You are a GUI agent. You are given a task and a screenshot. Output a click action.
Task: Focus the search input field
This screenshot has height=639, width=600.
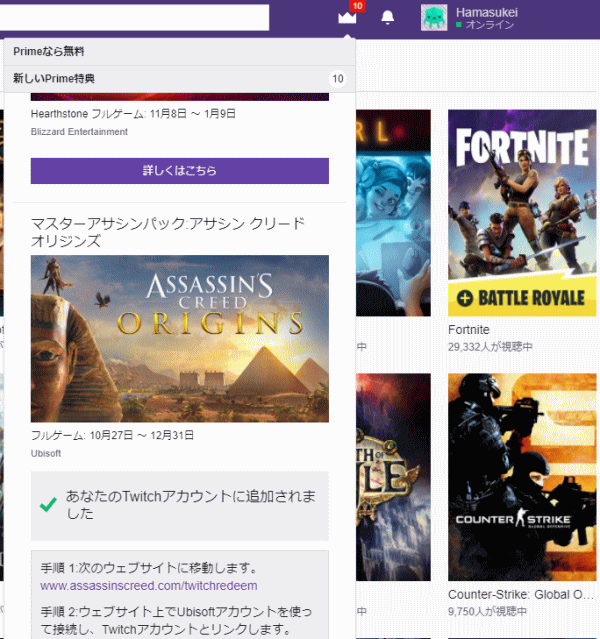click(134, 18)
